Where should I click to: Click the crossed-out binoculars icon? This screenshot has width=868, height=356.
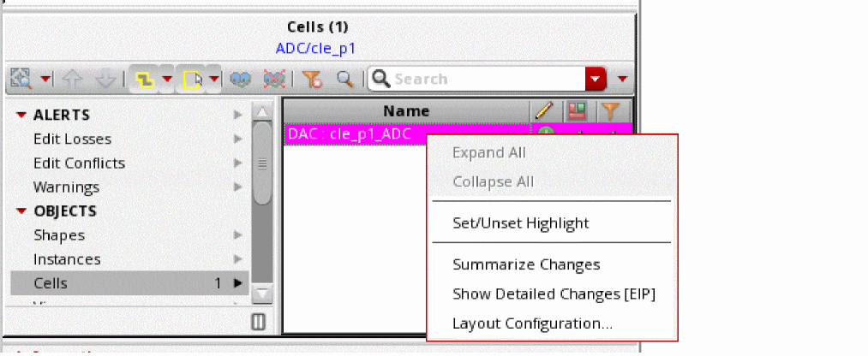274,80
